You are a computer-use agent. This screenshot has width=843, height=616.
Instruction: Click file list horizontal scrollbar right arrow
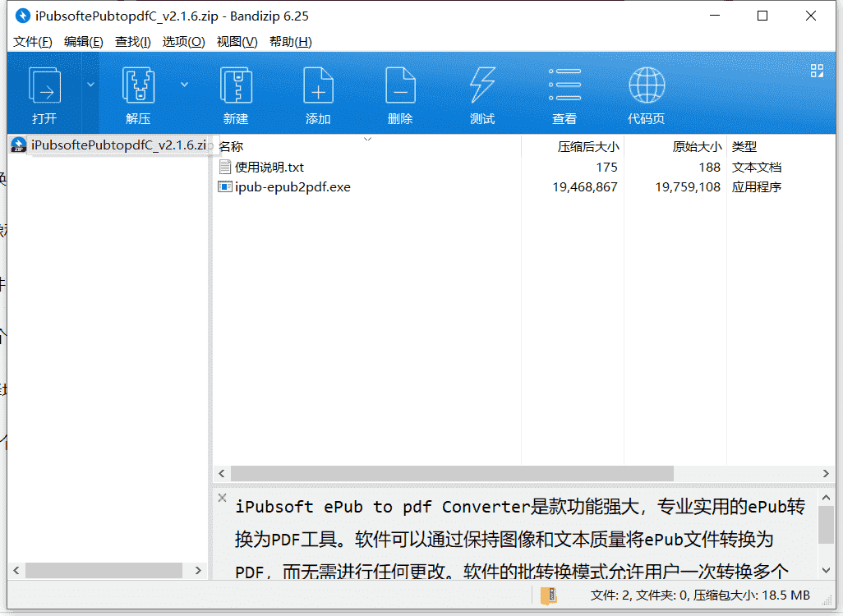[x=826, y=474]
